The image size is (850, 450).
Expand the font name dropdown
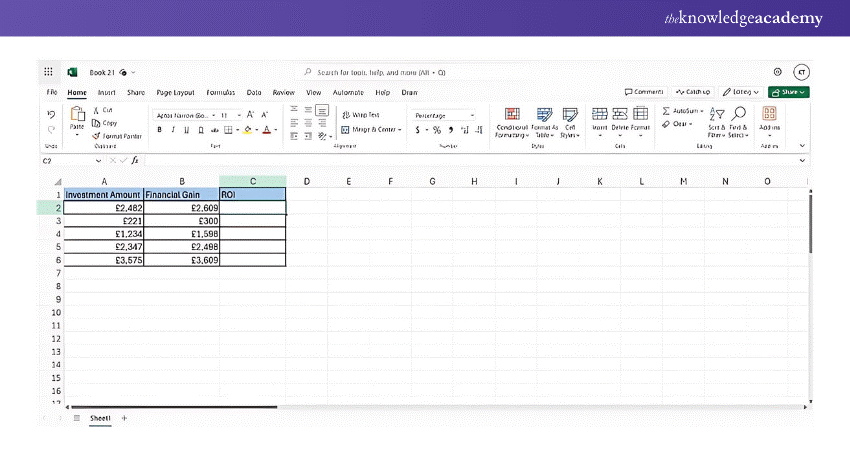point(211,115)
